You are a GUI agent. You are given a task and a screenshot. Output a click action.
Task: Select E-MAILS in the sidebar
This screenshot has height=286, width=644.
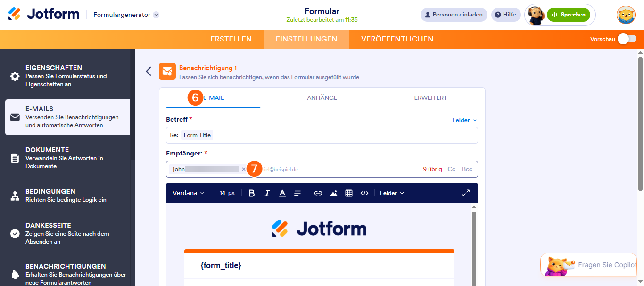coord(67,117)
